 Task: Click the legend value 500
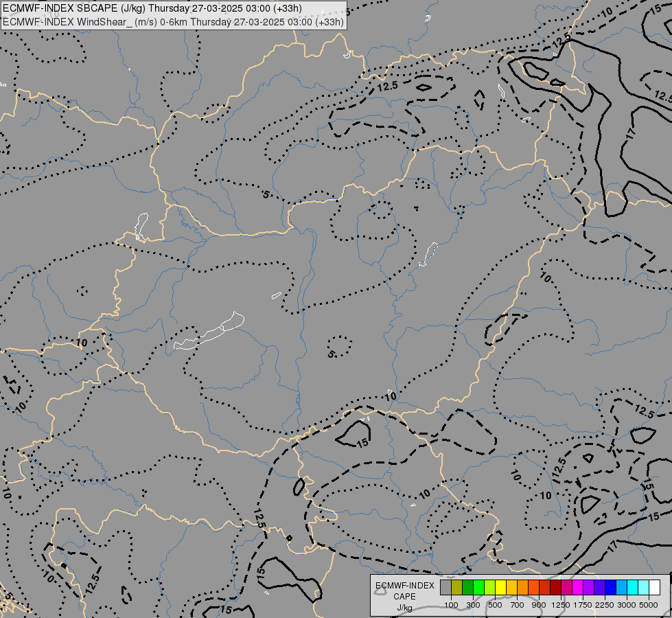(496, 605)
